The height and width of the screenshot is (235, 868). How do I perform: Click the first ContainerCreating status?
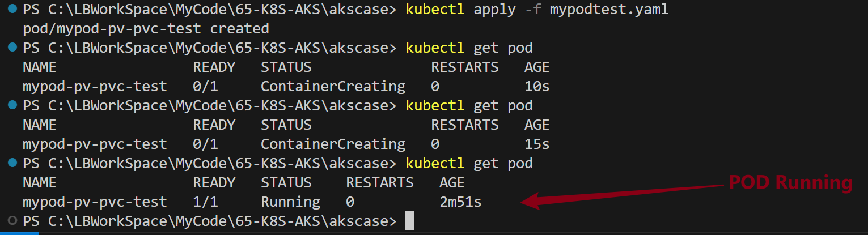pyautogui.click(x=333, y=87)
